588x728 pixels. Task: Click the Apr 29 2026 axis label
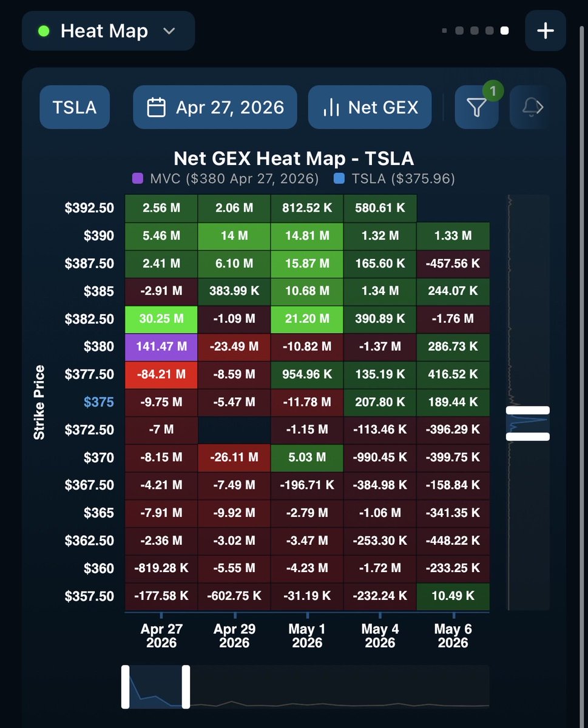(x=234, y=636)
